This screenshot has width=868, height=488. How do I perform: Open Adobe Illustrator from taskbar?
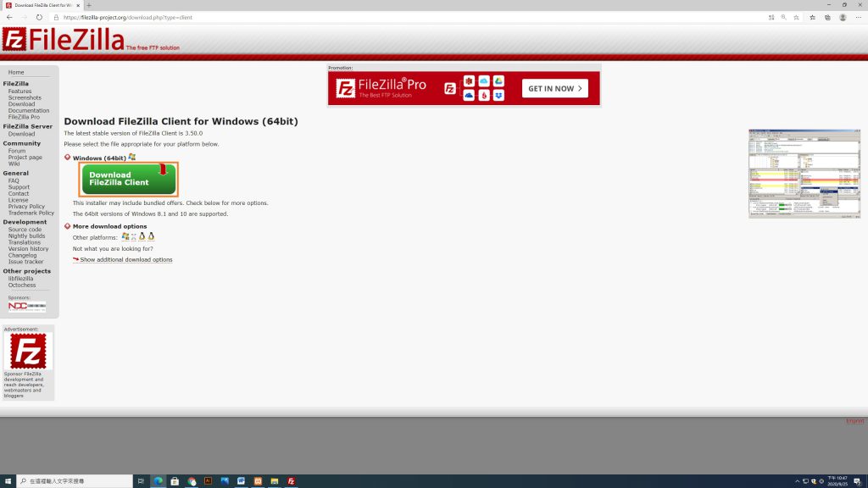coord(209,481)
